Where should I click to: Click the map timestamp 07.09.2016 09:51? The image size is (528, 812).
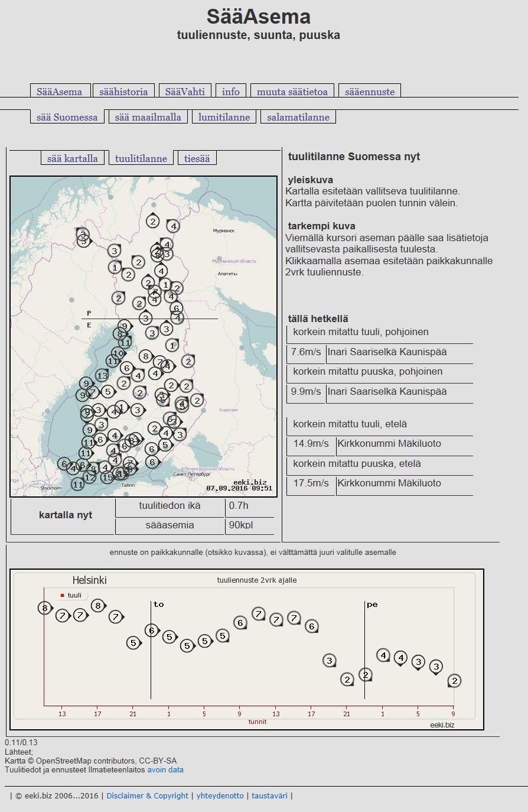tap(239, 488)
